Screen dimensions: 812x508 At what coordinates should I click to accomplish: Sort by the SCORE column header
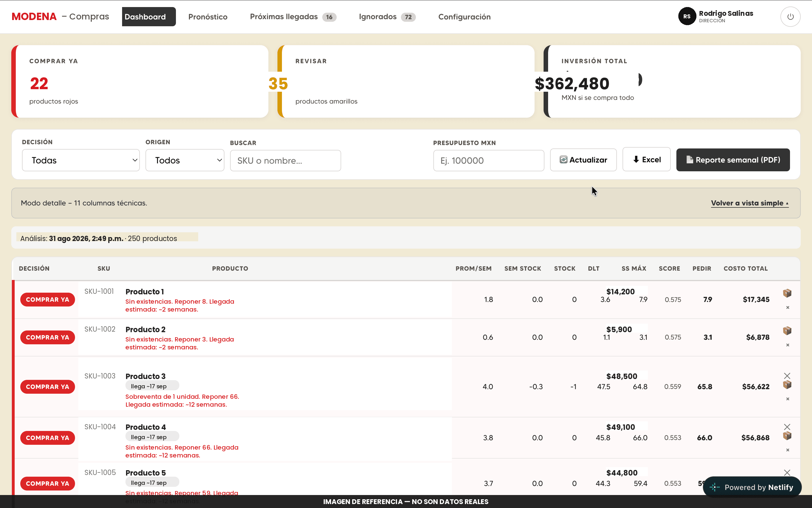point(669,268)
